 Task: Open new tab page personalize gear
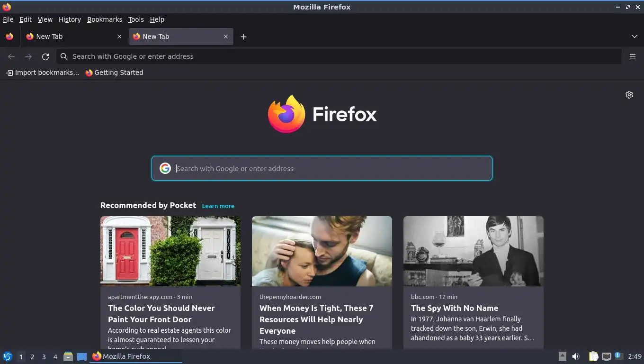629,95
